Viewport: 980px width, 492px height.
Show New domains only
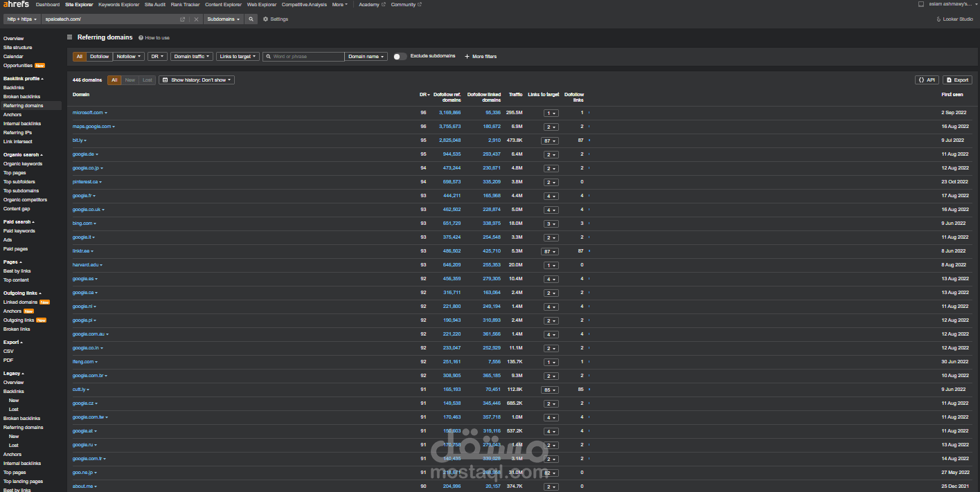point(130,80)
